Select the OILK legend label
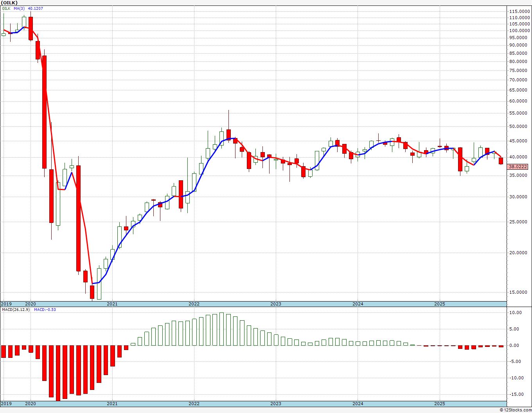532x413 pixels. tap(6, 8)
